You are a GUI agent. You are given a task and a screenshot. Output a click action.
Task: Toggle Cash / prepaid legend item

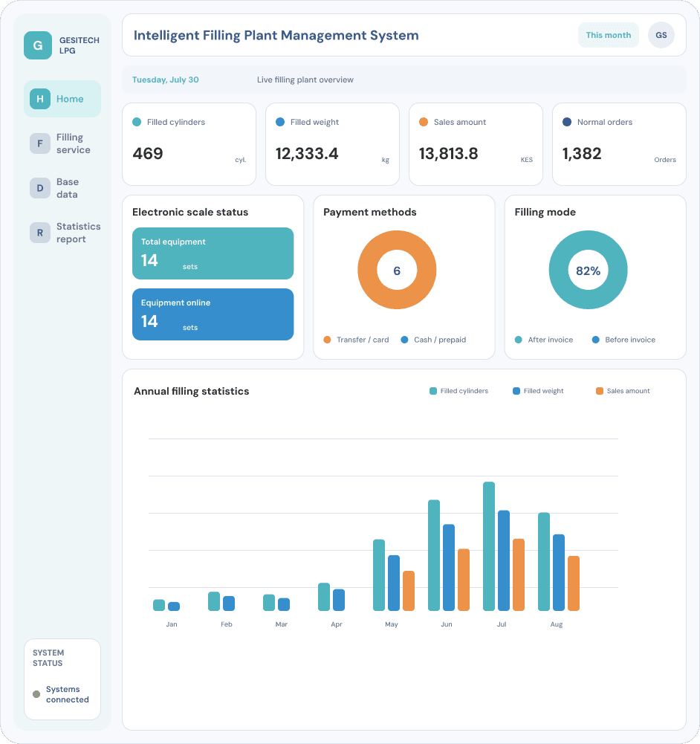coord(433,340)
